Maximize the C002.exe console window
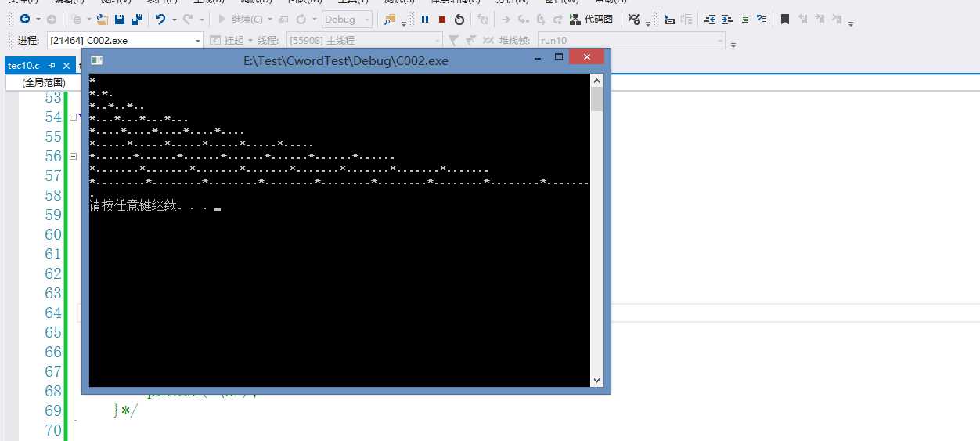 559,57
